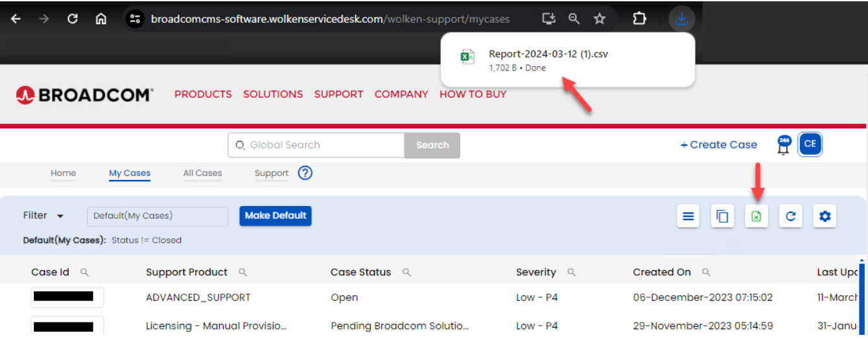The width and height of the screenshot is (868, 340).
Task: Search the Support Product column
Action: pos(243,273)
